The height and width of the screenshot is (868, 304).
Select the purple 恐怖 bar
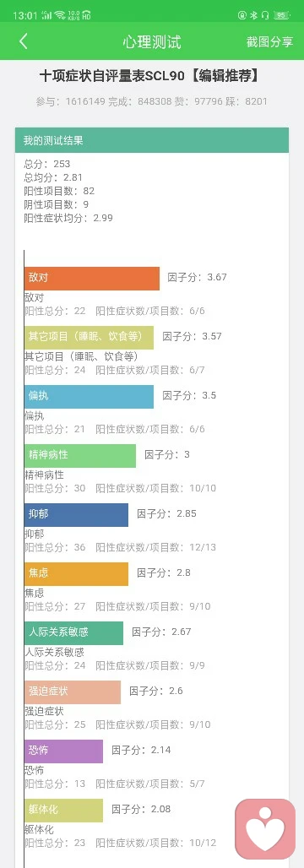63,751
